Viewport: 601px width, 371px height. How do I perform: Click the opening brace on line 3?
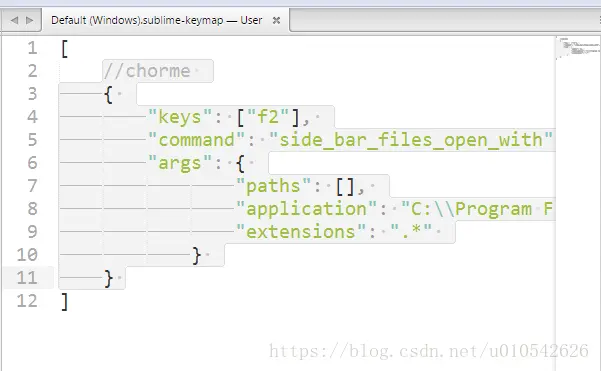tap(108, 95)
